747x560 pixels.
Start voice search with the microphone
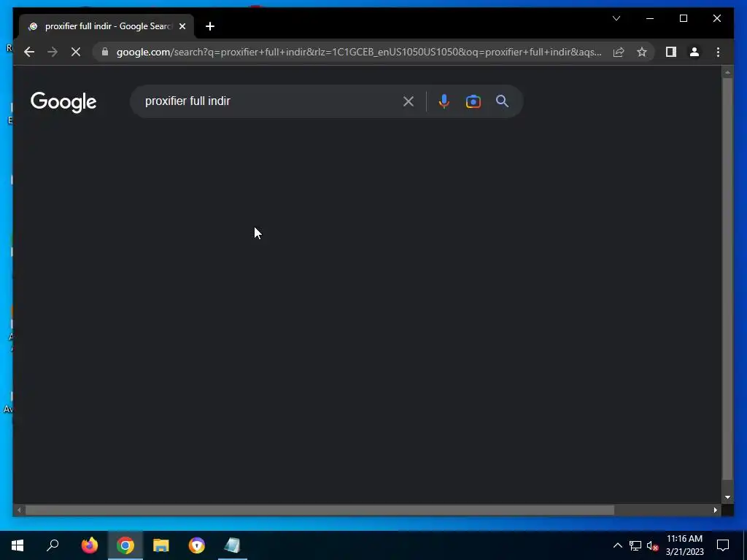(x=444, y=101)
